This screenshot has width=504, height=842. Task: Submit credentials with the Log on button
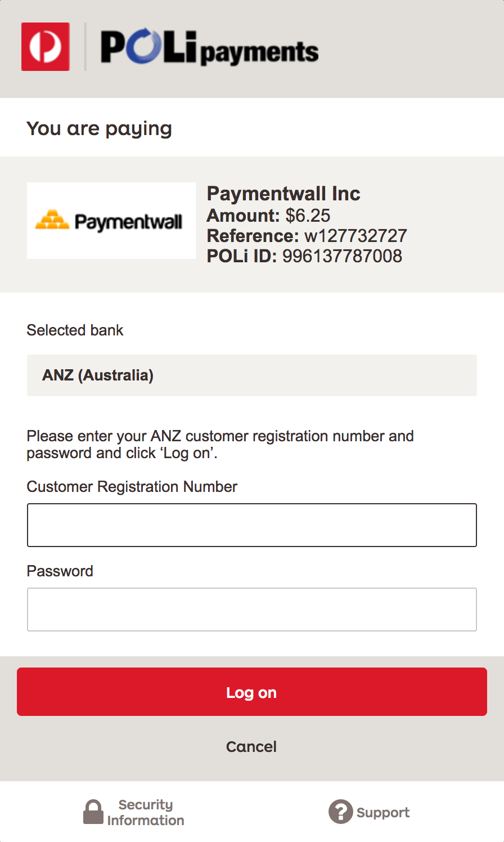point(252,692)
